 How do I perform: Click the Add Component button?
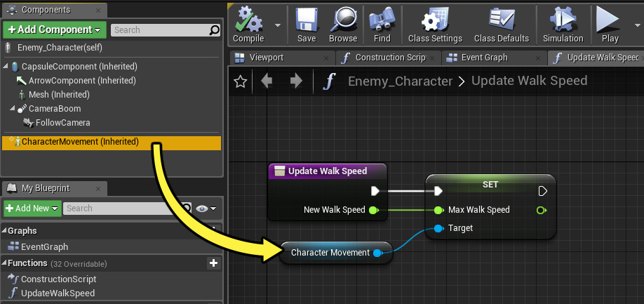tap(55, 29)
